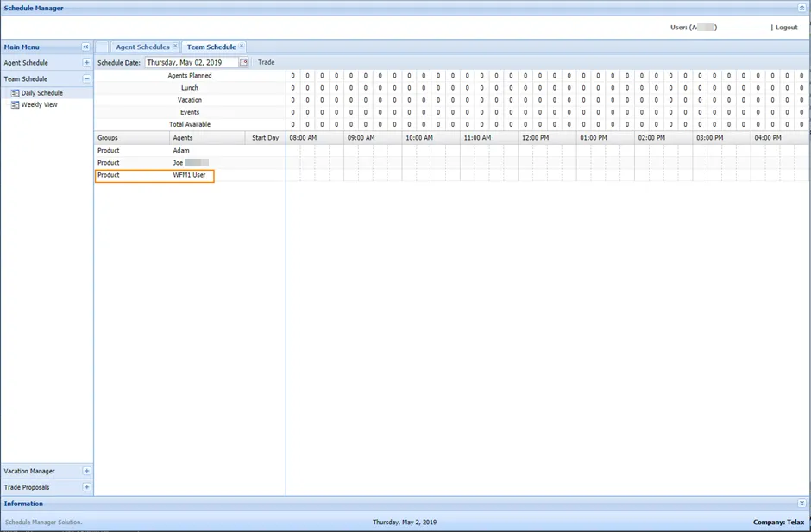Click the Total Available summary label

pos(190,125)
